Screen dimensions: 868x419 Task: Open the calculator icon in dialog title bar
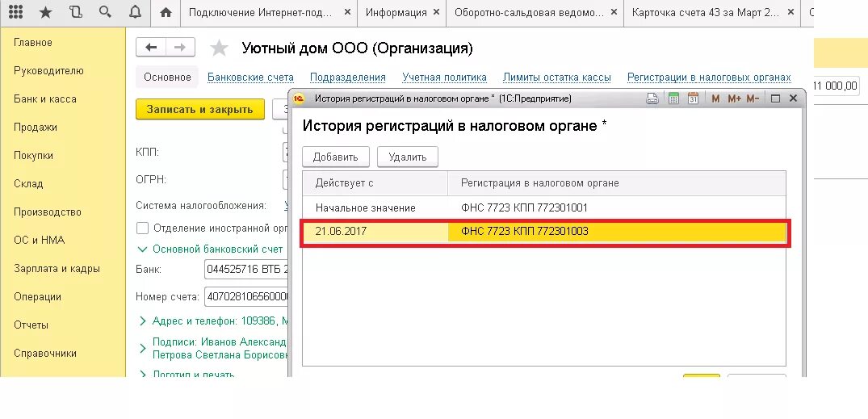point(673,98)
